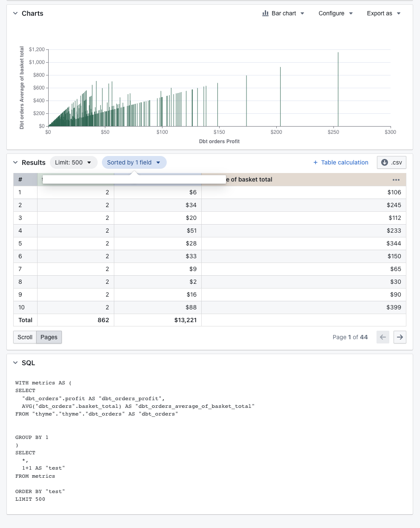Click the average of basket total column header
Screen dimensions: 420x528
tap(304, 179)
